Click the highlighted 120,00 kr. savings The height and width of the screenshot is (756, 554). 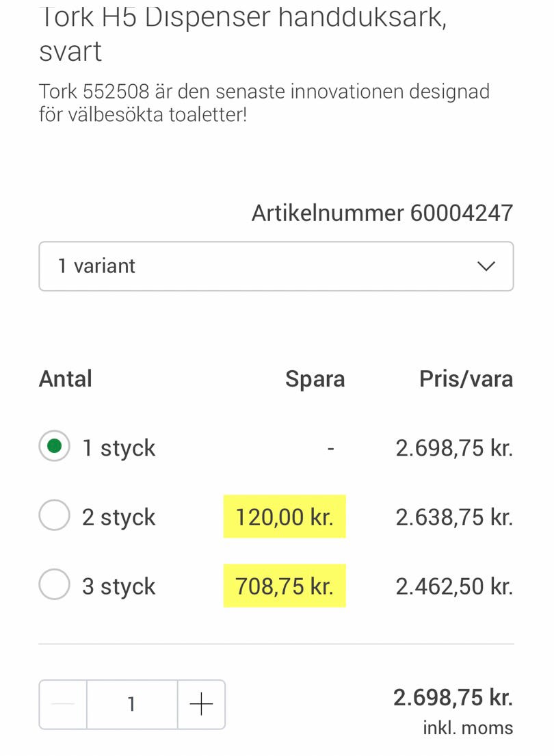285,517
